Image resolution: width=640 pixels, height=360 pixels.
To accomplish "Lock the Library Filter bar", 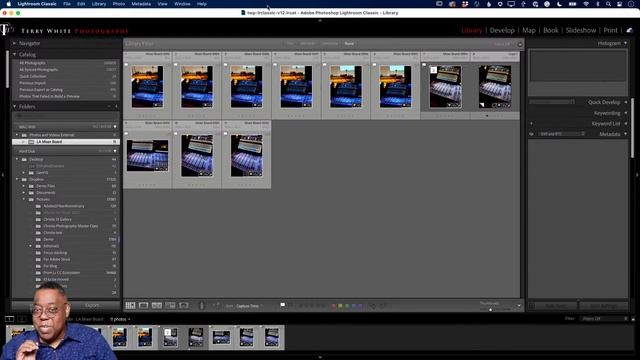I will pyautogui.click(x=520, y=44).
